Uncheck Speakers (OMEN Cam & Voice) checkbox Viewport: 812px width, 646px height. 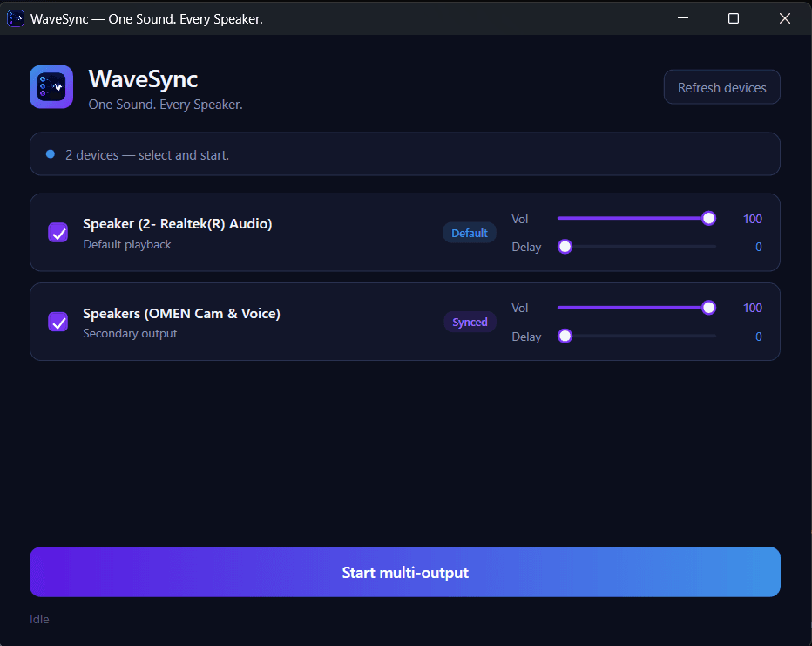coord(58,322)
